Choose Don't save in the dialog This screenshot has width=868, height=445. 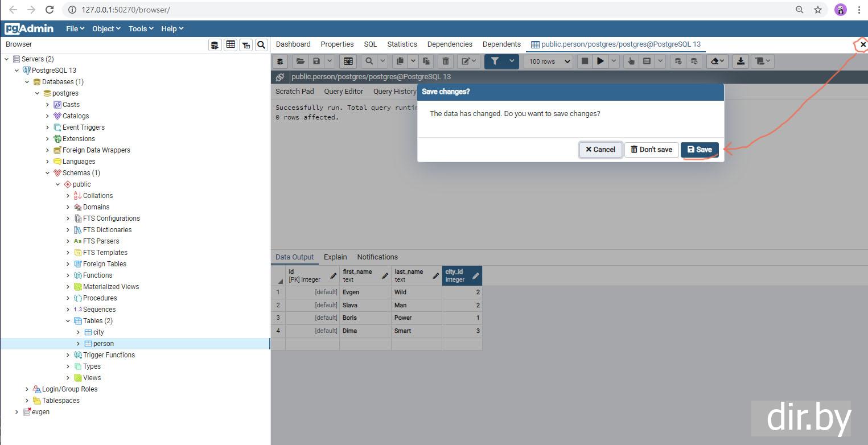pos(651,150)
